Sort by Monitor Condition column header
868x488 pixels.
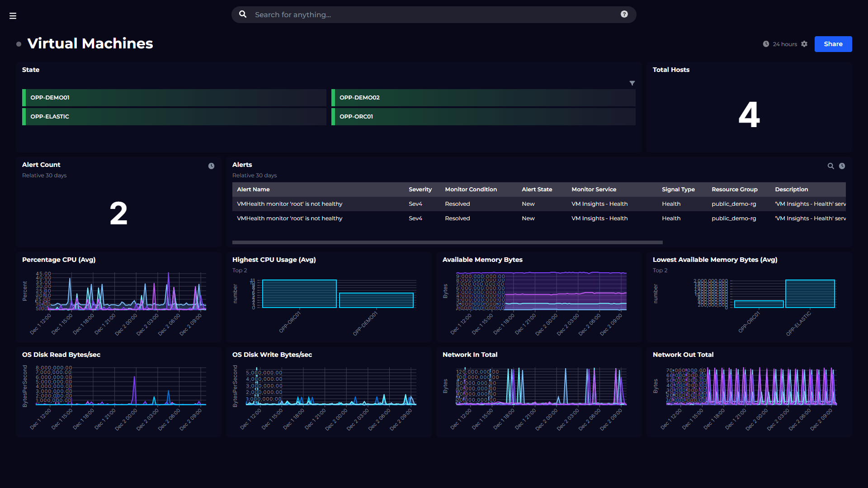(x=471, y=190)
